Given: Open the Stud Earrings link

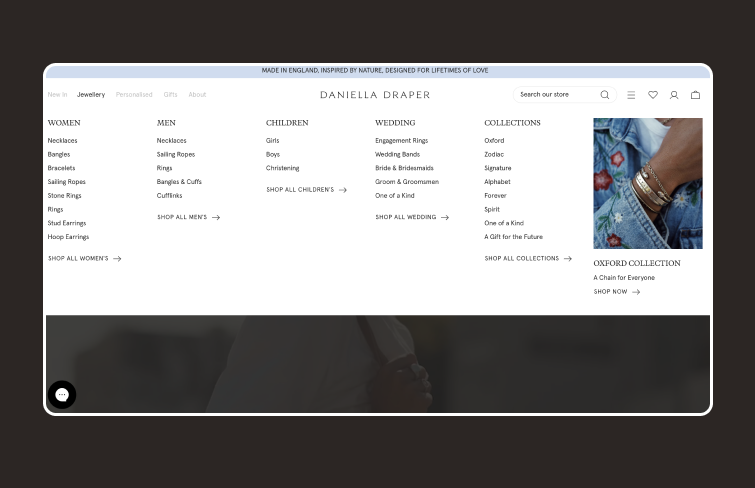Looking at the screenshot, I should coord(67,223).
